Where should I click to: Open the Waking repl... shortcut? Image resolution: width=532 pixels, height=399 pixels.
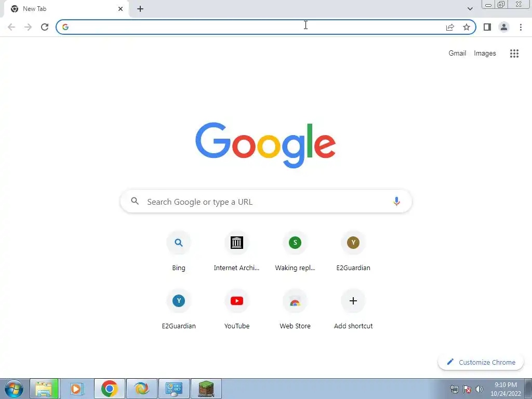point(295,251)
